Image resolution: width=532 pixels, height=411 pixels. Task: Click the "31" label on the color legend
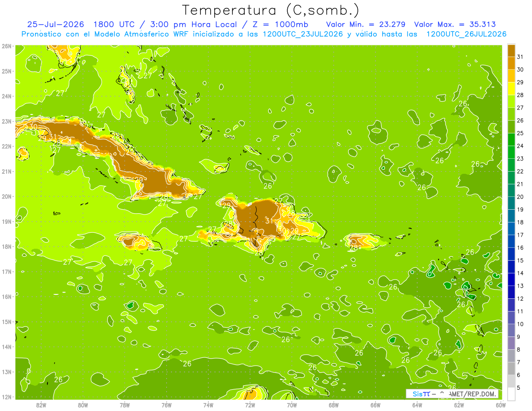[x=520, y=57]
